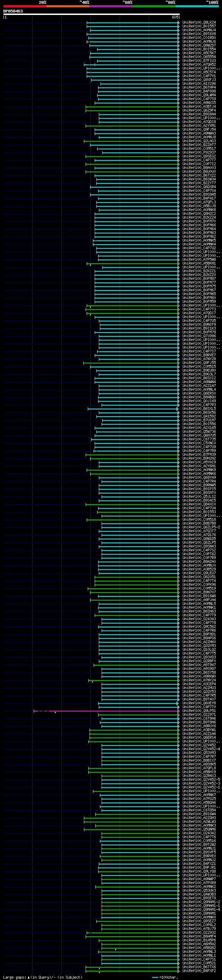The width and height of the screenshot is (222, 980).
Task: Select label UniRef100_B4FXF2
Action: coord(199,971)
